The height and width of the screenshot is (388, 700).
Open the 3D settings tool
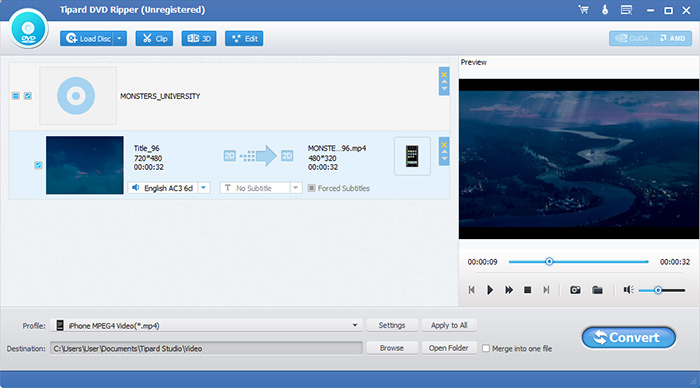[199, 39]
